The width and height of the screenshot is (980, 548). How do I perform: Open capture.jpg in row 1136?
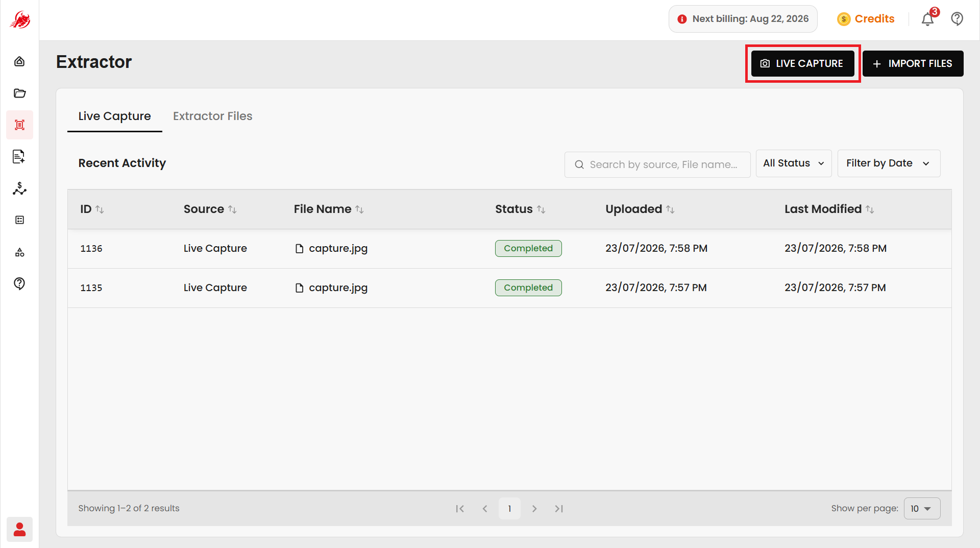[338, 249]
